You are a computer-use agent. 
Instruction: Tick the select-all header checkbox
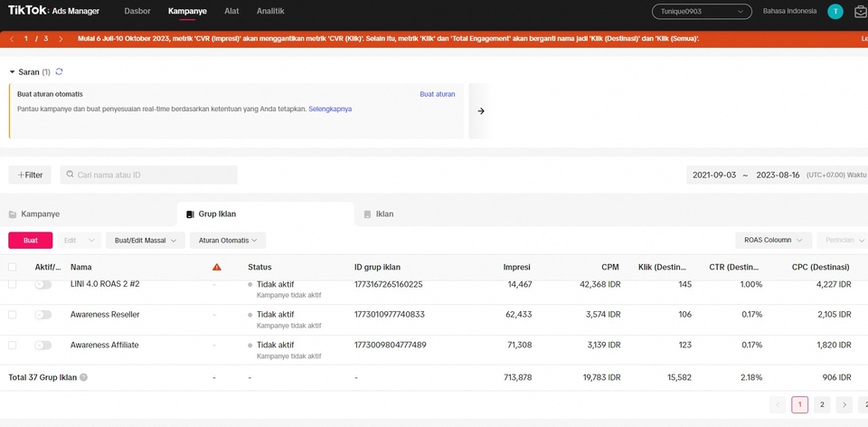tap(12, 267)
